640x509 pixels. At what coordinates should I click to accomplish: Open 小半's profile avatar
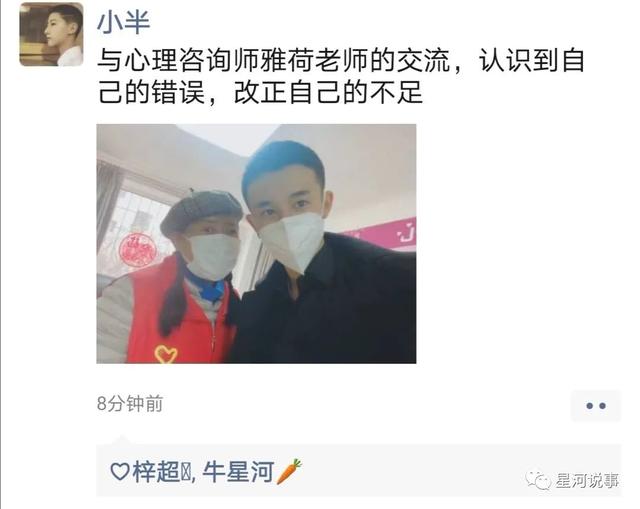pyautogui.click(x=51, y=34)
